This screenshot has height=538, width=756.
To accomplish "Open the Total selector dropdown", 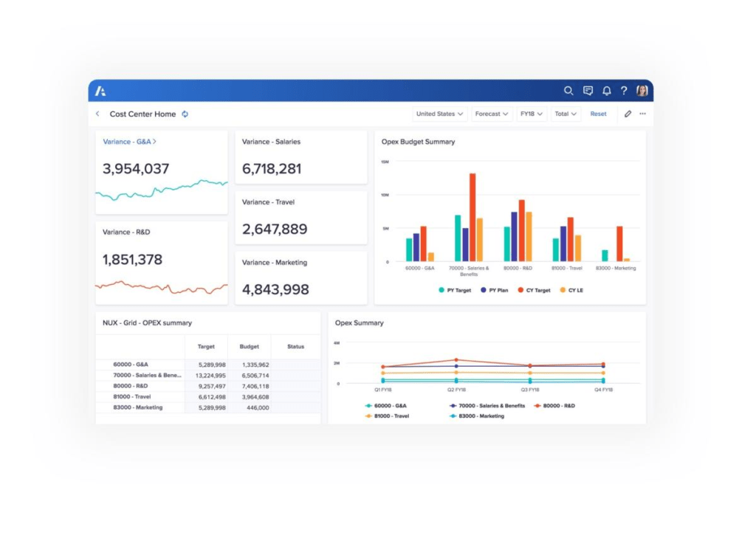I will coord(565,114).
